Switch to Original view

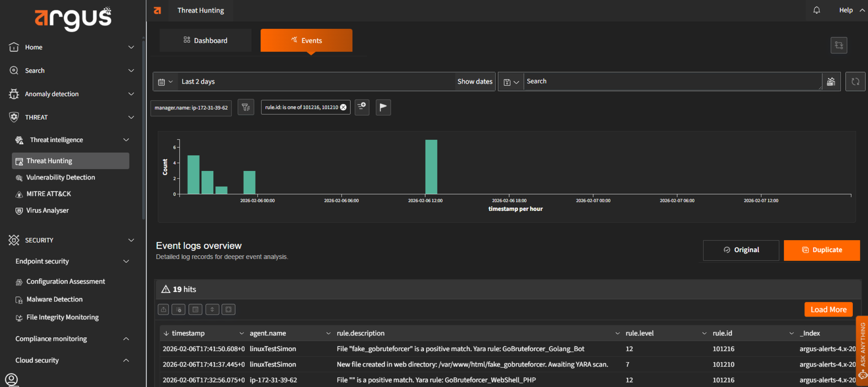[741, 250]
